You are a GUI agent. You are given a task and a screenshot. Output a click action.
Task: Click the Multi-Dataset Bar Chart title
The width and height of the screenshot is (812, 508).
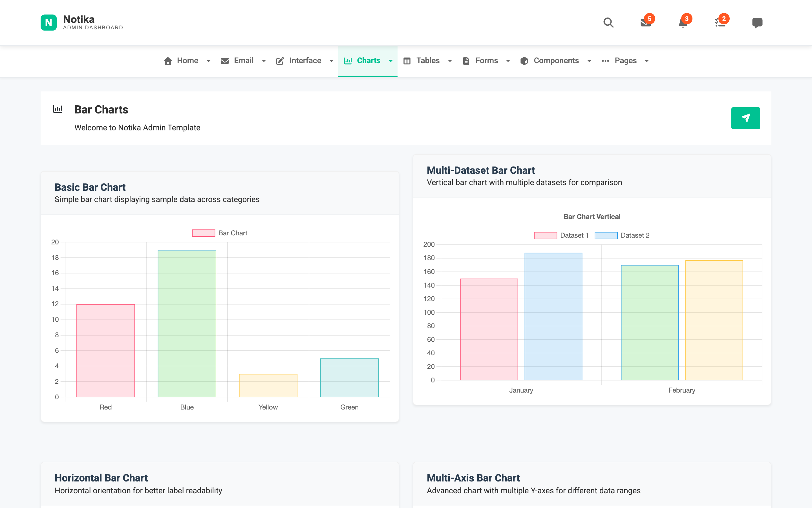[480, 170]
